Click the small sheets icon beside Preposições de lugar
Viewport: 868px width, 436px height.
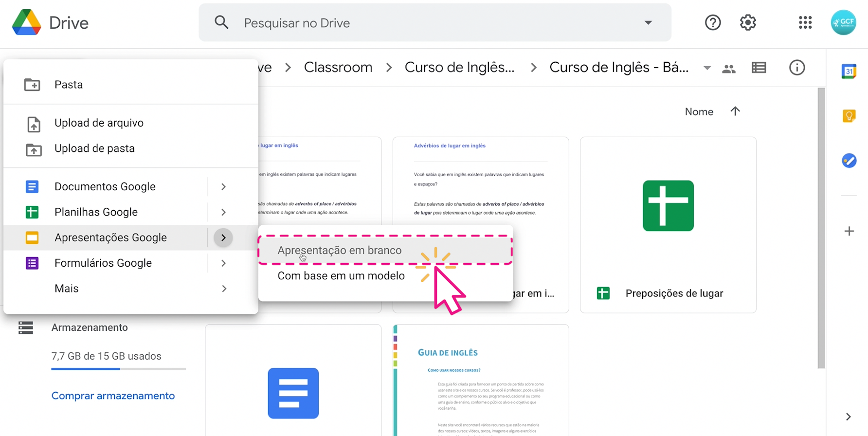(603, 293)
